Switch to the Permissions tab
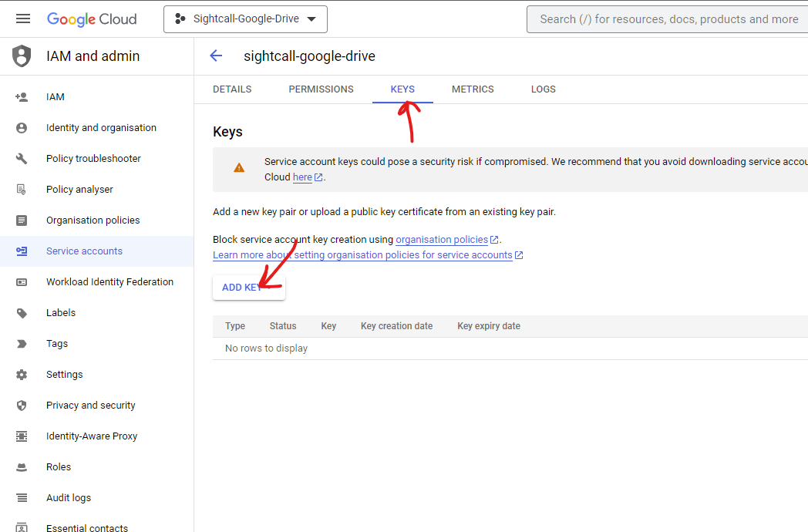Image resolution: width=808 pixels, height=532 pixels. (x=321, y=89)
